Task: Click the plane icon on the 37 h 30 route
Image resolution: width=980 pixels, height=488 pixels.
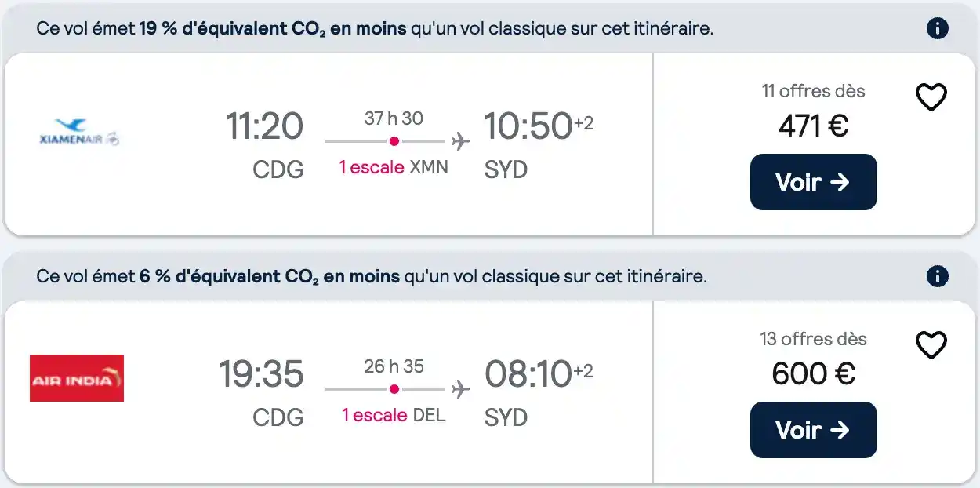Action: 460,141
